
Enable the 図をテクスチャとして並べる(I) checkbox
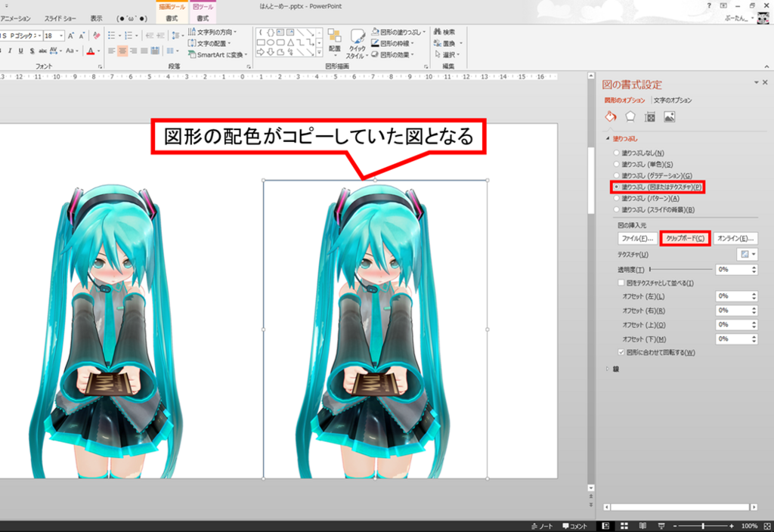[621, 283]
